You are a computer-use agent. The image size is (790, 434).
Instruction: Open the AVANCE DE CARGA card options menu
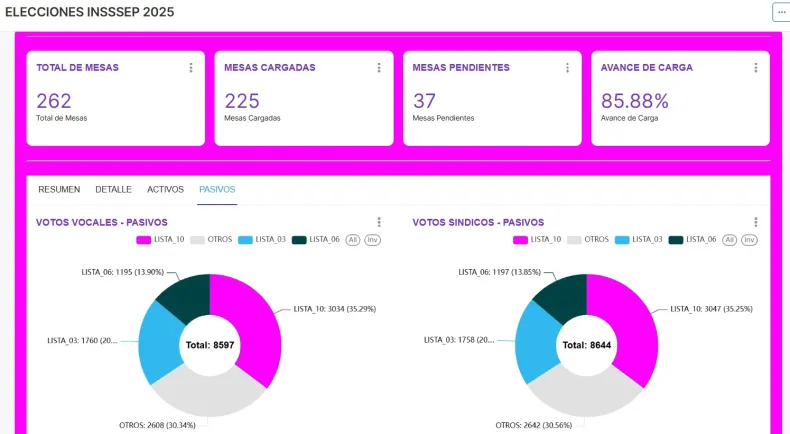755,68
